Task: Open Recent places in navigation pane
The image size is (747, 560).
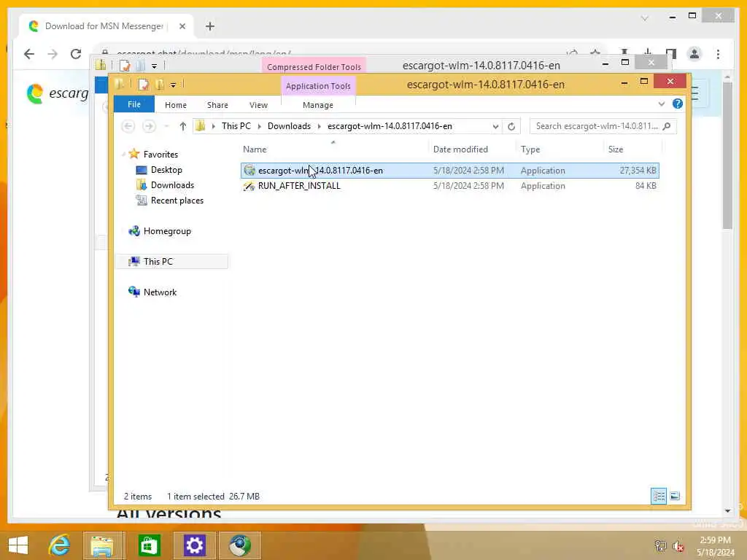Action: coord(177,201)
